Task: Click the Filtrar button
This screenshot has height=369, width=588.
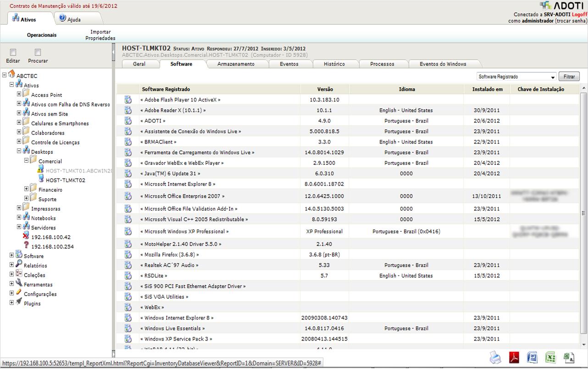Action: pyautogui.click(x=569, y=77)
